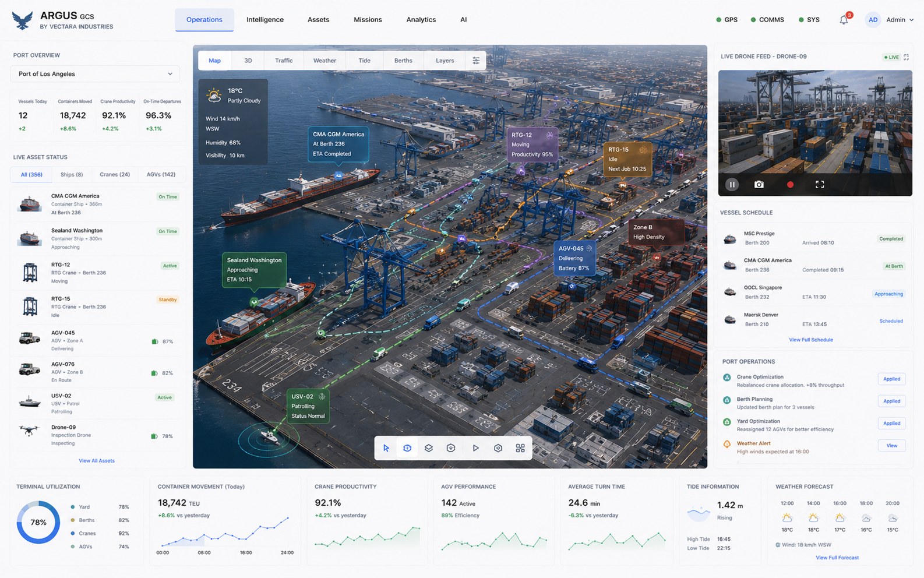The width and height of the screenshot is (924, 578).
Task: Show the Berths map view
Action: (x=403, y=61)
